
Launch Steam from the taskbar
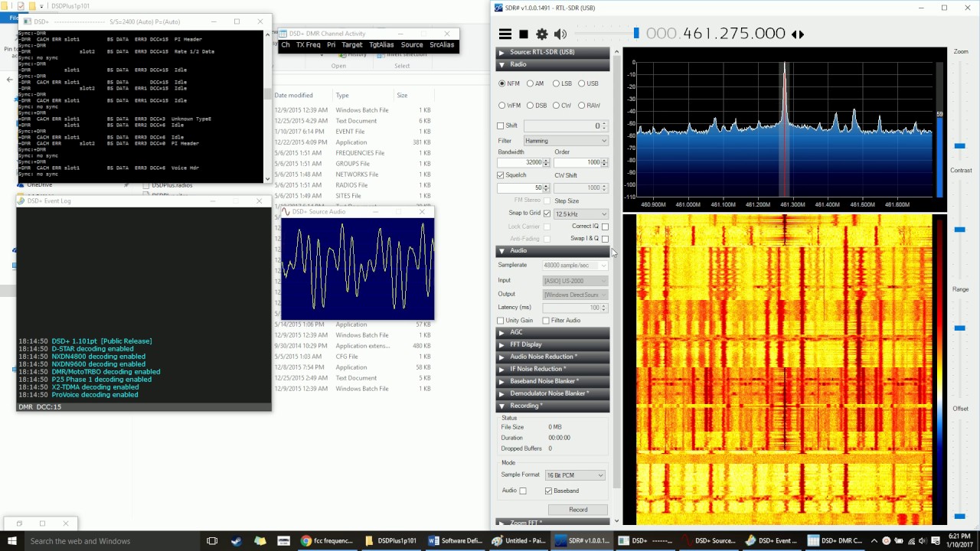coord(236,541)
